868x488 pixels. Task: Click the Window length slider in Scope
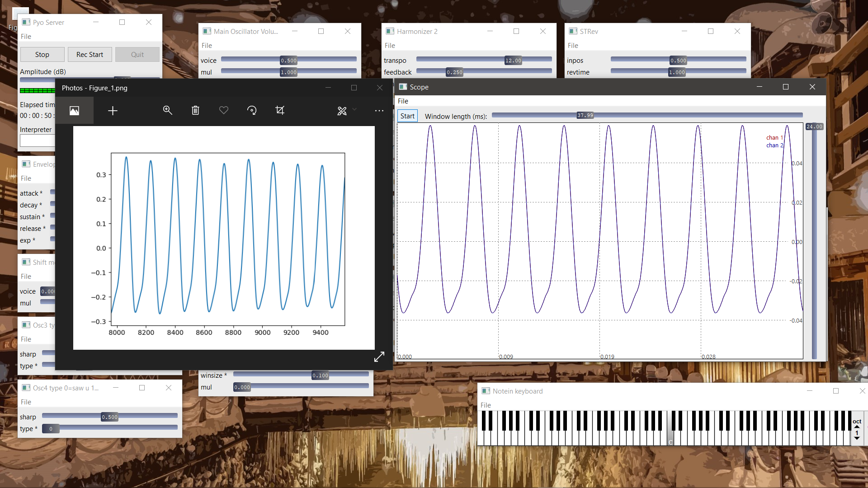tap(647, 116)
